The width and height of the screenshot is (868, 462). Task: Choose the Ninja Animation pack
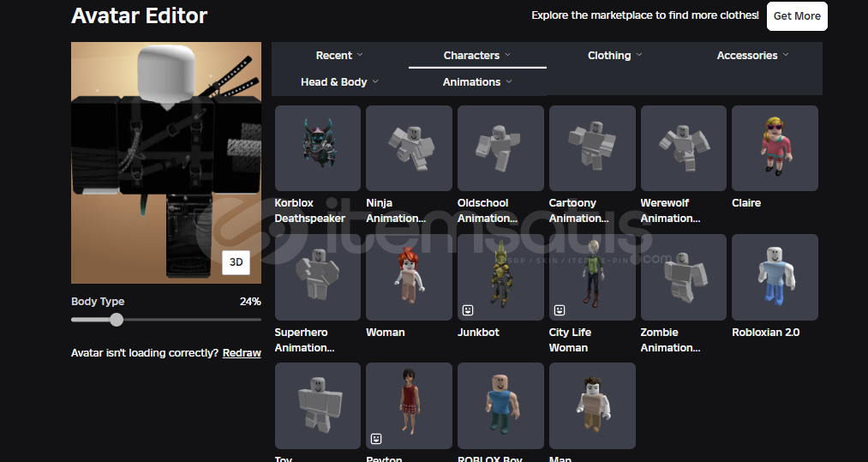[409, 148]
